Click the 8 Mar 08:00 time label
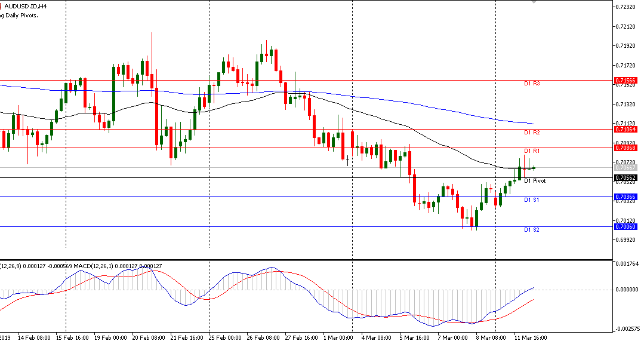Screen dimensions: 644x341 (x=491, y=338)
